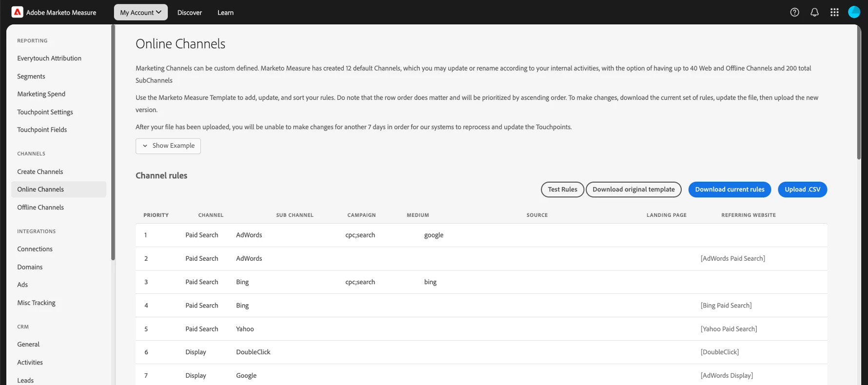This screenshot has height=385, width=868.
Task: Open the apps grid switcher icon
Action: 834,12
